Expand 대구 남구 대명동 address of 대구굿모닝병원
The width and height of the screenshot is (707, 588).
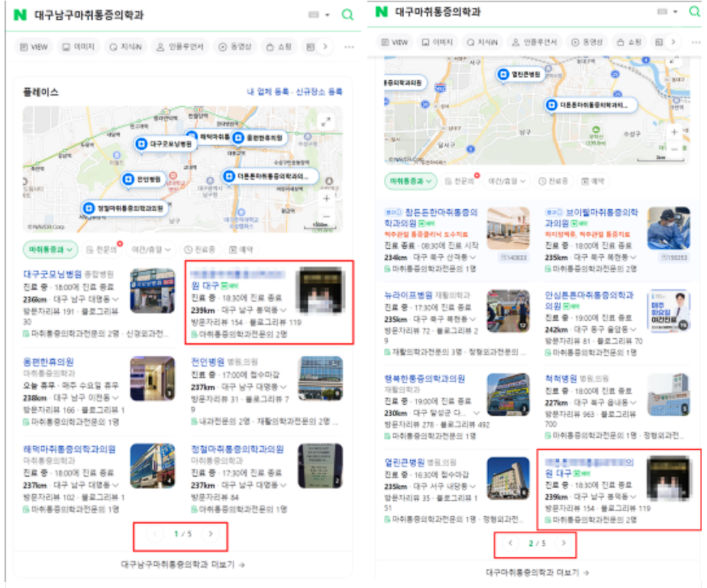pyautogui.click(x=115, y=299)
